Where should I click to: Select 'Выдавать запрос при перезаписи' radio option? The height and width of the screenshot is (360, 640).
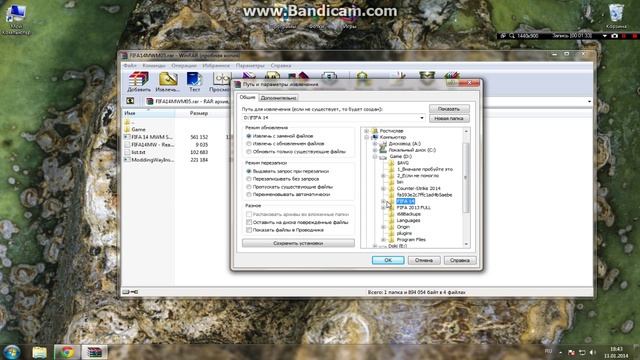(x=249, y=171)
